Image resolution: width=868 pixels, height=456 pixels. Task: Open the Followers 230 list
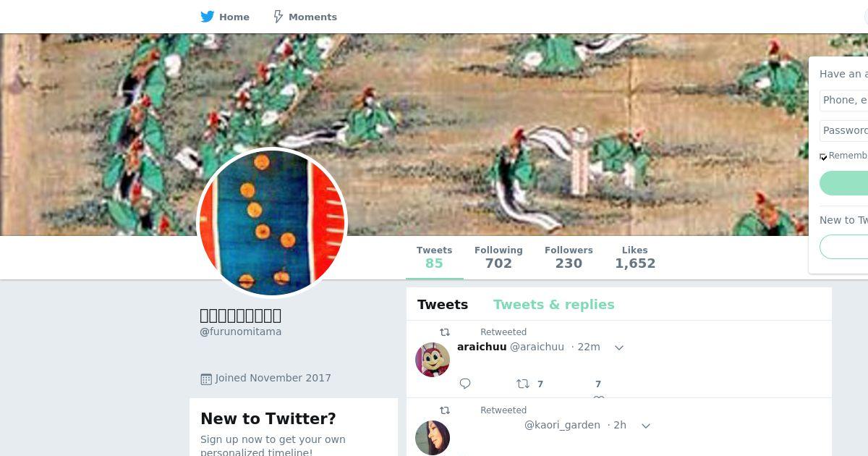click(x=569, y=257)
